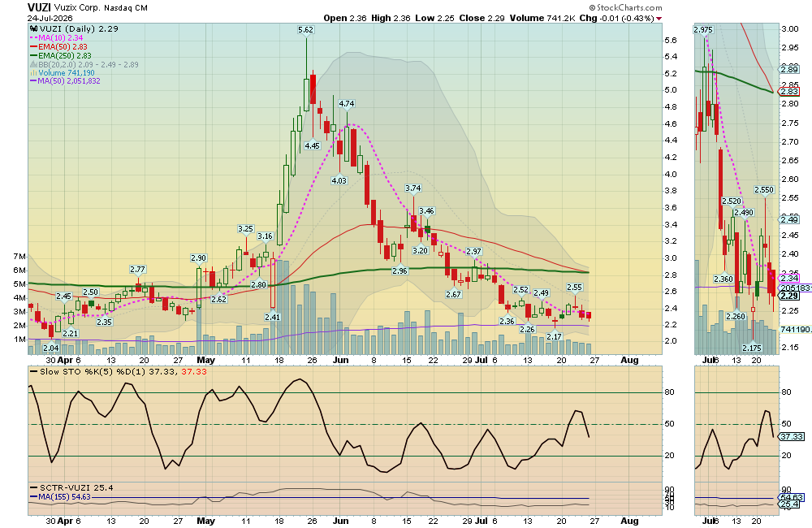Image resolution: width=812 pixels, height=528 pixels.
Task: Click the volume bars icon in legend
Action: [x=33, y=73]
